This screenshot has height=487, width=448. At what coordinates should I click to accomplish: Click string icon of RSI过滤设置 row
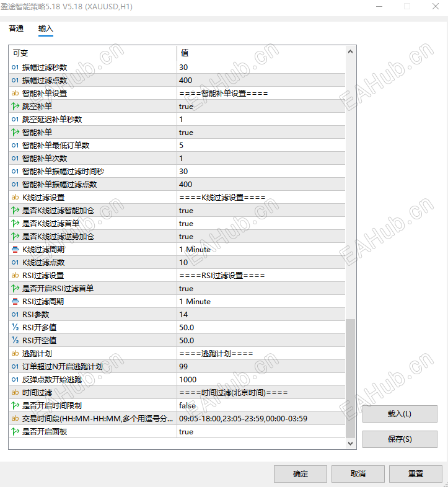(x=15, y=276)
